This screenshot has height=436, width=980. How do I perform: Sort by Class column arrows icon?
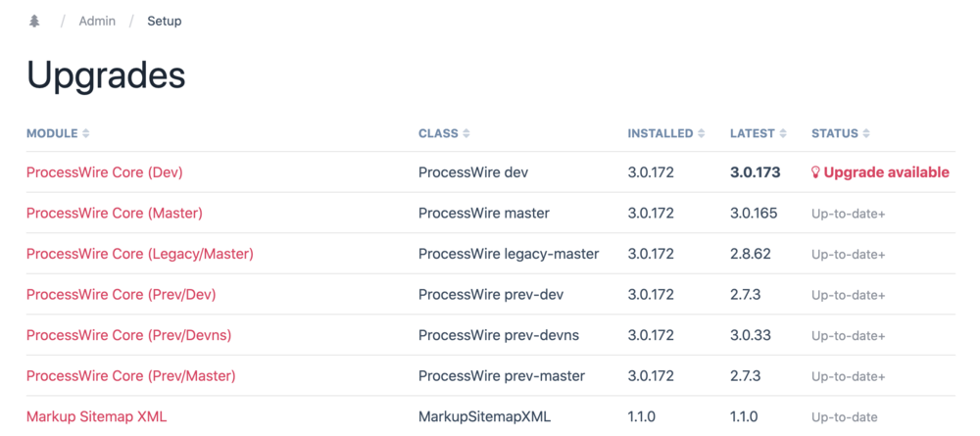(x=466, y=133)
